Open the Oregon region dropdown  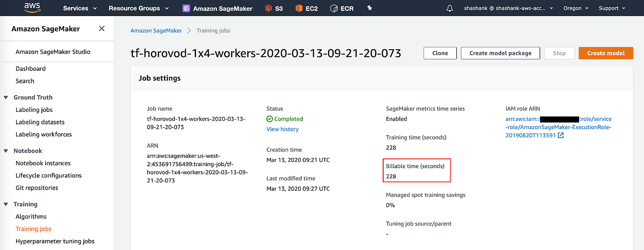[x=576, y=8]
